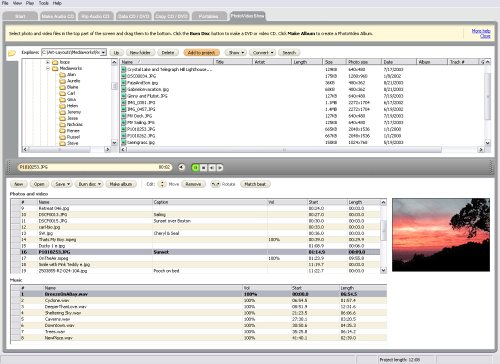Select Sheltering Sky.wav in music list

(199, 313)
